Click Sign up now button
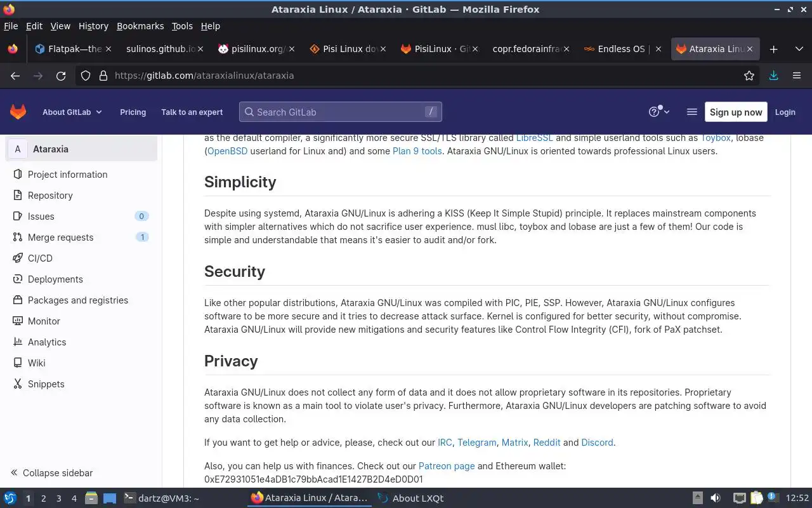Screen dimensions: 812x508 [x=736, y=112]
